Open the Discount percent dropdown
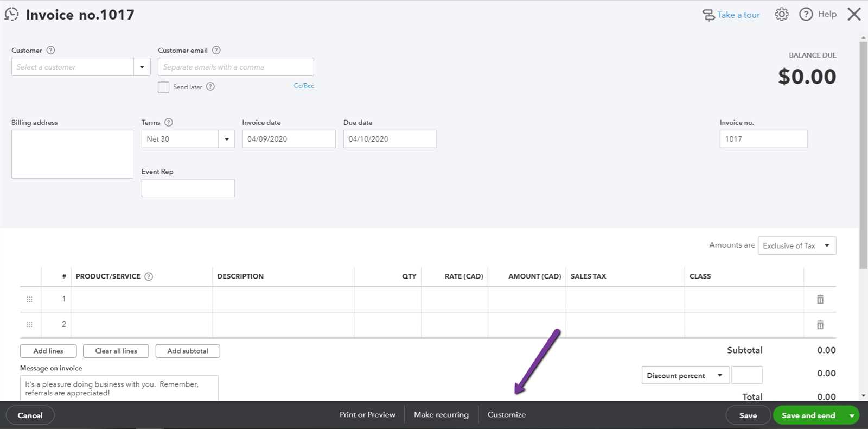The image size is (868, 429). pos(685,375)
